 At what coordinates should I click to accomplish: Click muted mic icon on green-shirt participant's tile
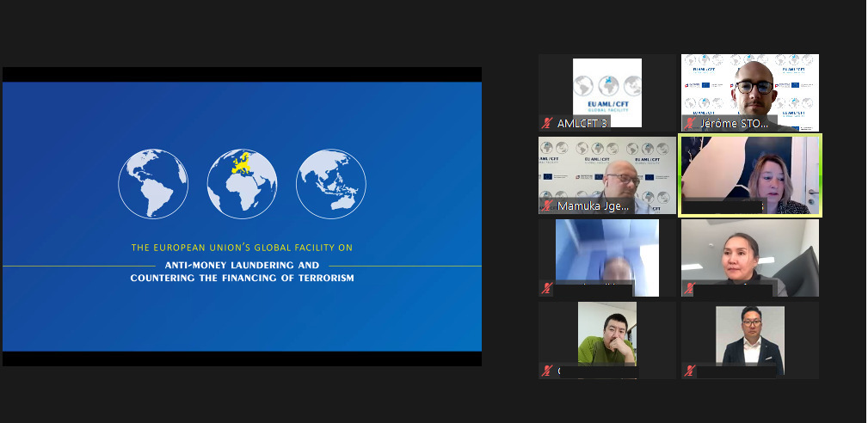coord(546,371)
